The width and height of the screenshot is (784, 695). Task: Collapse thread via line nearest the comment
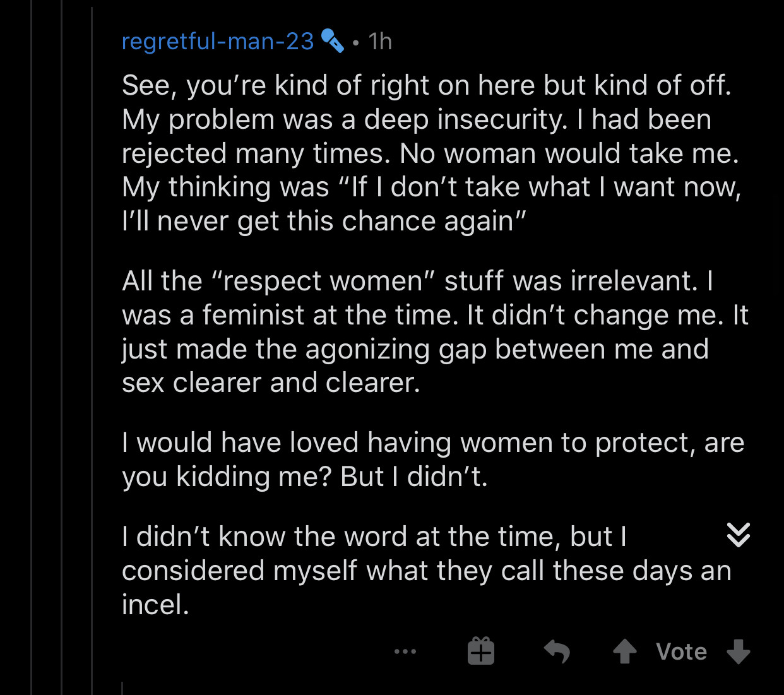click(x=92, y=347)
